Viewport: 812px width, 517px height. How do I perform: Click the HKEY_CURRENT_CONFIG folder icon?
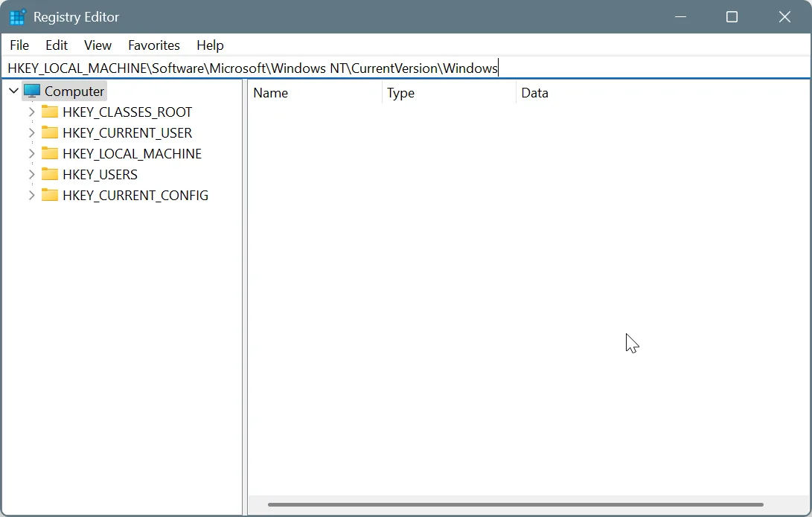[x=49, y=195]
